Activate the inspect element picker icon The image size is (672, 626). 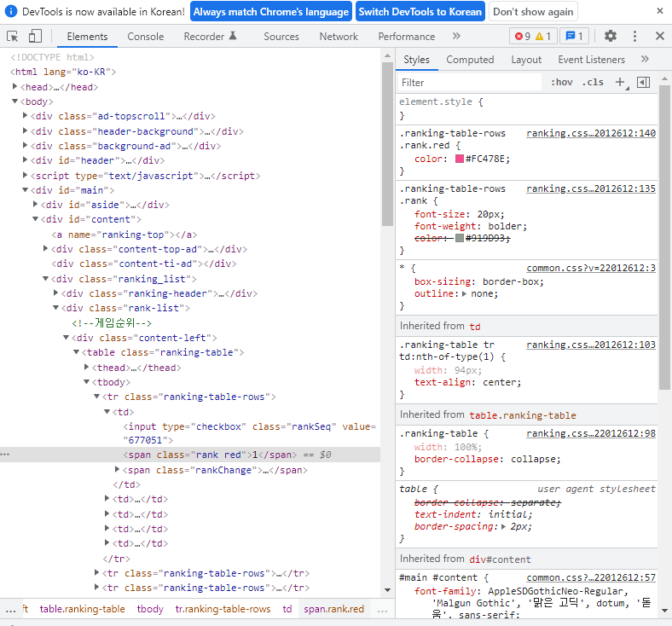tap(13, 37)
